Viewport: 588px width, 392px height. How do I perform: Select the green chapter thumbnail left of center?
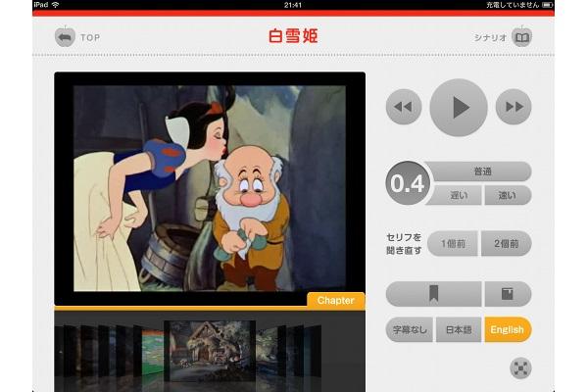coord(154,353)
